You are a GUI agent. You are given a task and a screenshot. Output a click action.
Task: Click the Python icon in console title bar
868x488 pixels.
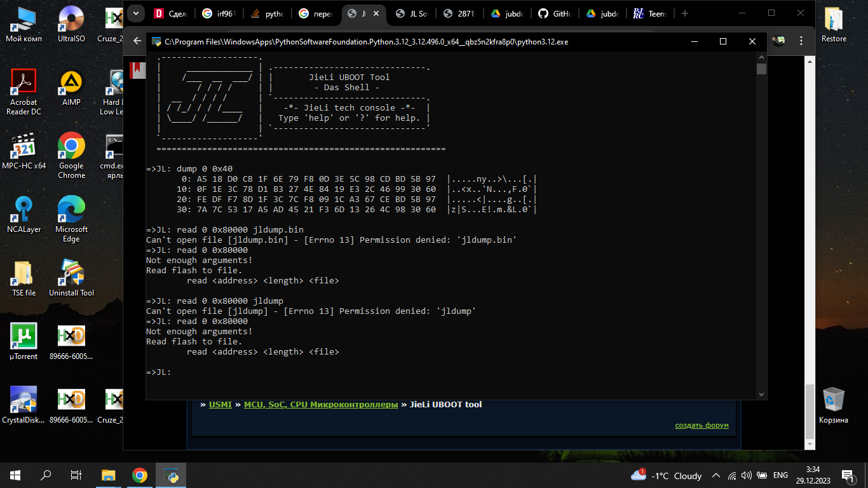point(156,41)
